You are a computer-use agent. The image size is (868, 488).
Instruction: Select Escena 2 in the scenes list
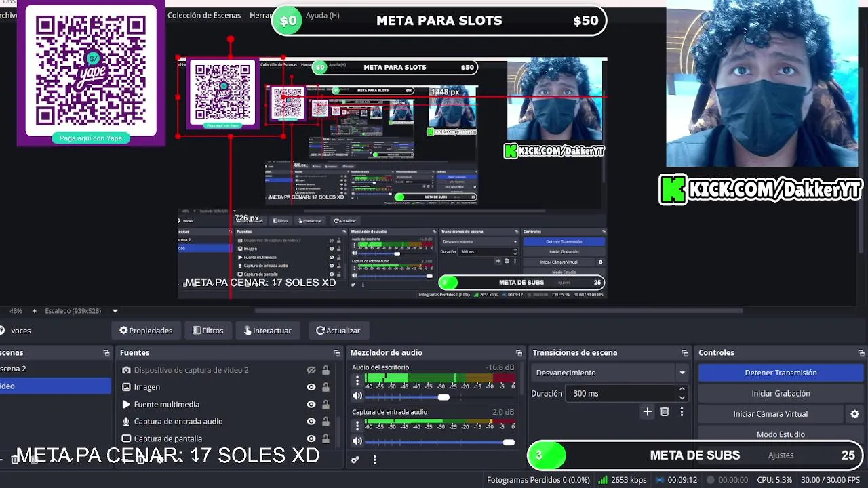click(55, 369)
